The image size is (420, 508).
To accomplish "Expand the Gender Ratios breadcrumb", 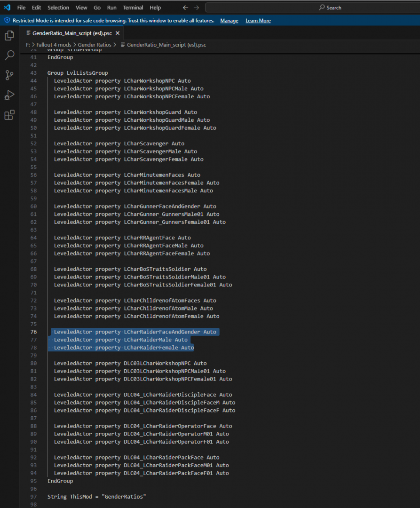I will click(x=95, y=45).
